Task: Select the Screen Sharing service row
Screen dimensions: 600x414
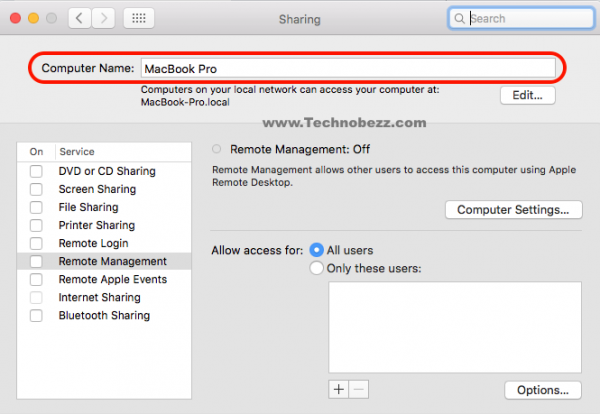Action: pyautogui.click(x=104, y=189)
